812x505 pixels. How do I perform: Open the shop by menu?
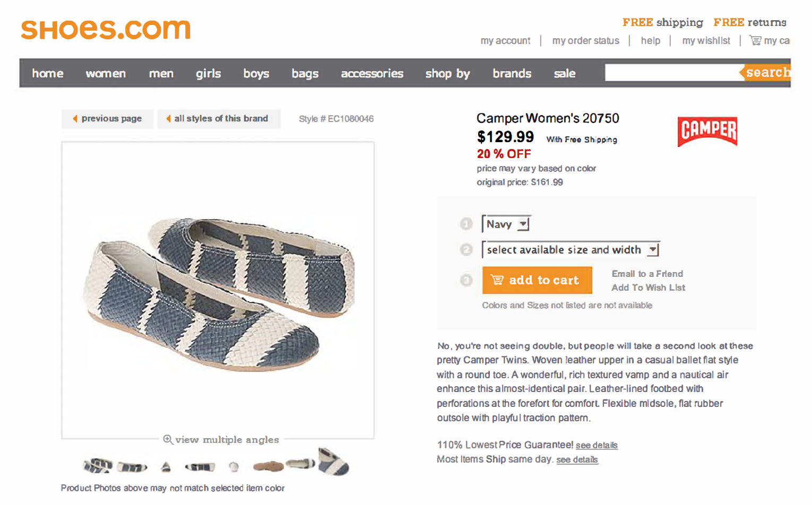coord(447,73)
